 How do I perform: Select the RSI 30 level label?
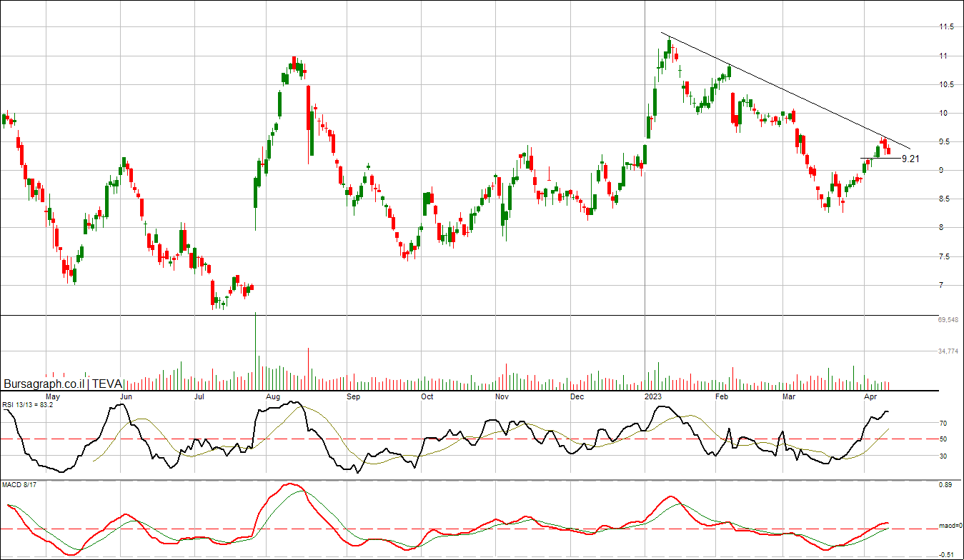point(943,456)
